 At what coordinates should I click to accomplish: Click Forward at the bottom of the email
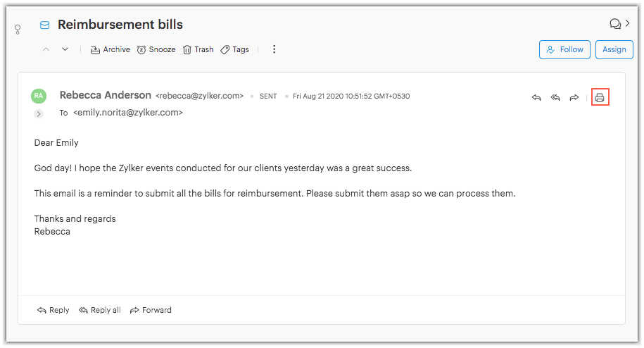tap(150, 310)
